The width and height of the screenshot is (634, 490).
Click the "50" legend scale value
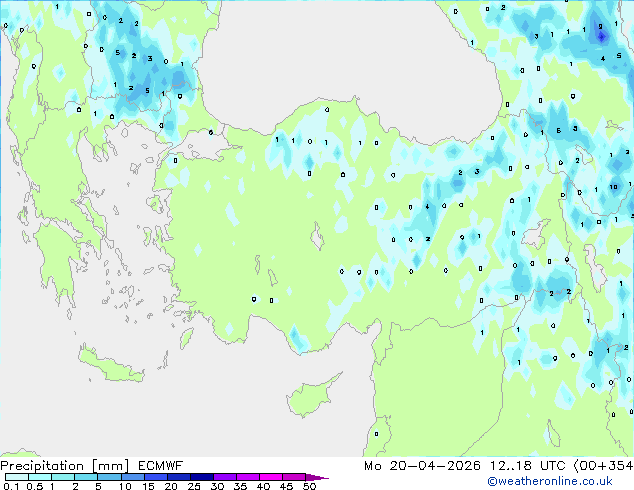coord(309,486)
